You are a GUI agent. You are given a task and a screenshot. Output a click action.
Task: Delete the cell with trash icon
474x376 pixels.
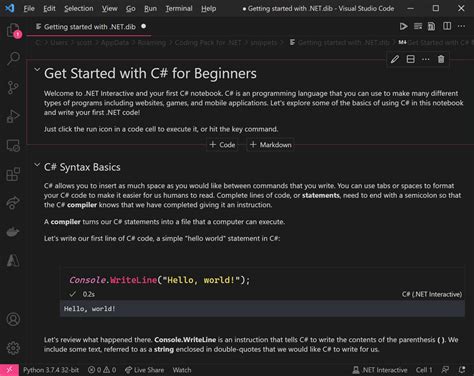click(441, 59)
